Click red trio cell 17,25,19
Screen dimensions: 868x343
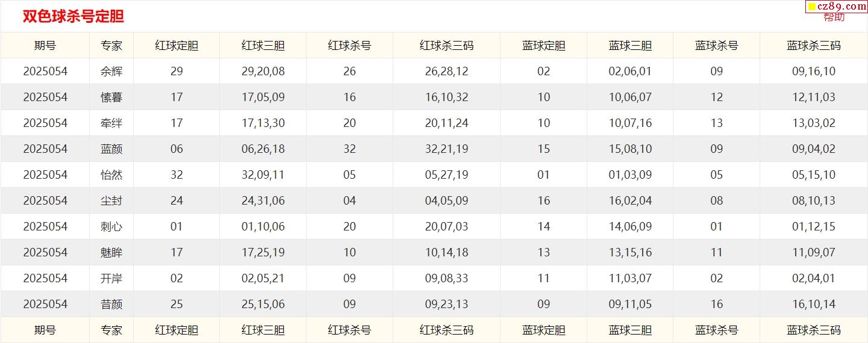263,252
